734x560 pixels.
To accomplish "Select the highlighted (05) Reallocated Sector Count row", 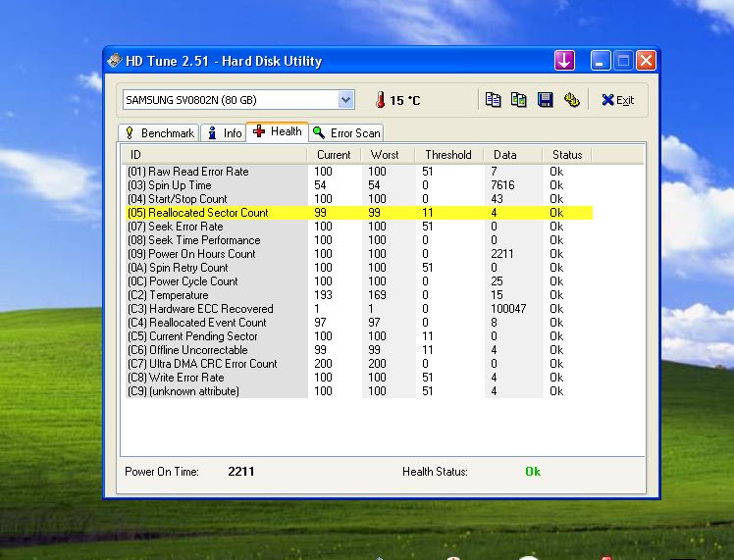I will click(359, 213).
